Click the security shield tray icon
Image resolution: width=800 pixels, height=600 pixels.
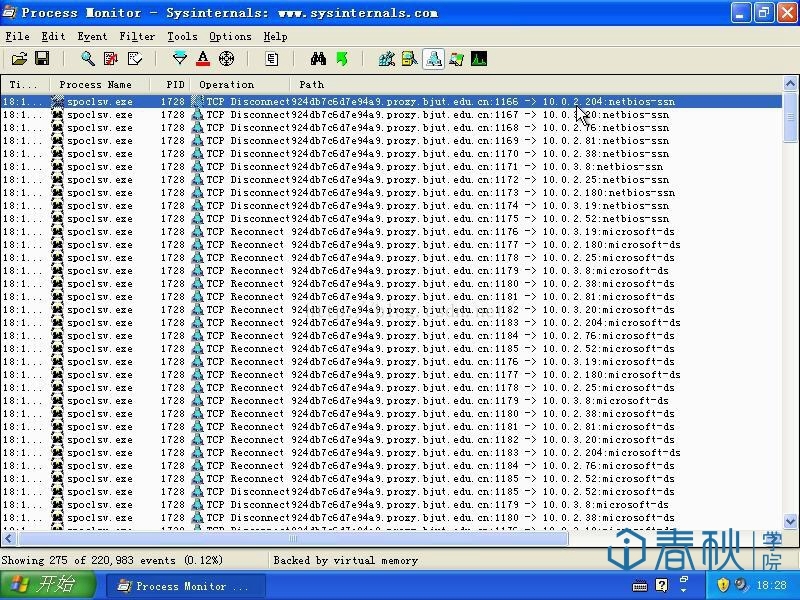coord(723,585)
